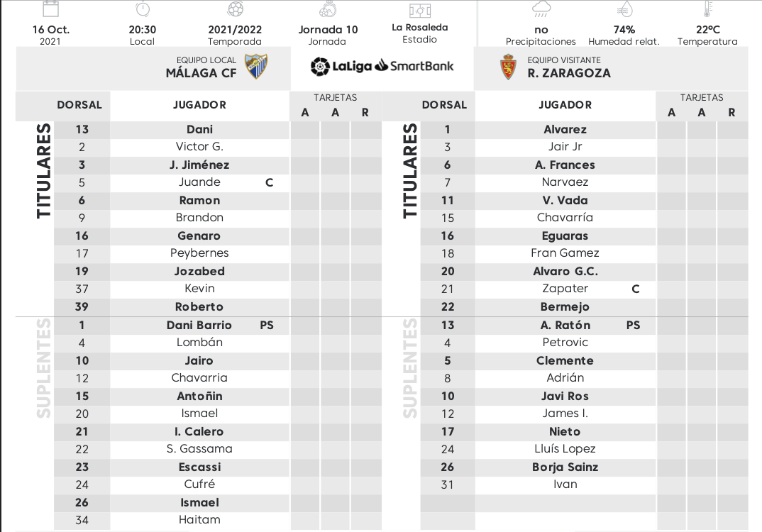Click the Málaga TARJETAS header
762x532 pixels.
click(x=336, y=98)
